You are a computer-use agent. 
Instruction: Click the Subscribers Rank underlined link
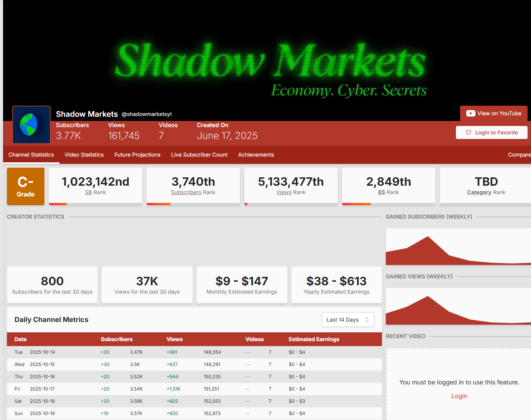click(x=186, y=192)
